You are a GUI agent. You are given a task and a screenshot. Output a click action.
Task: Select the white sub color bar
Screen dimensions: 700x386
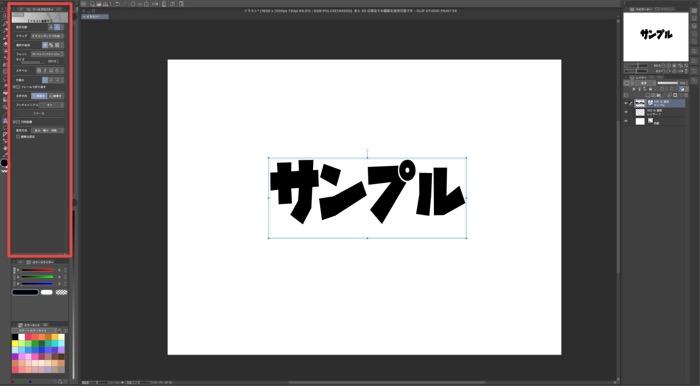pyautogui.click(x=46, y=292)
